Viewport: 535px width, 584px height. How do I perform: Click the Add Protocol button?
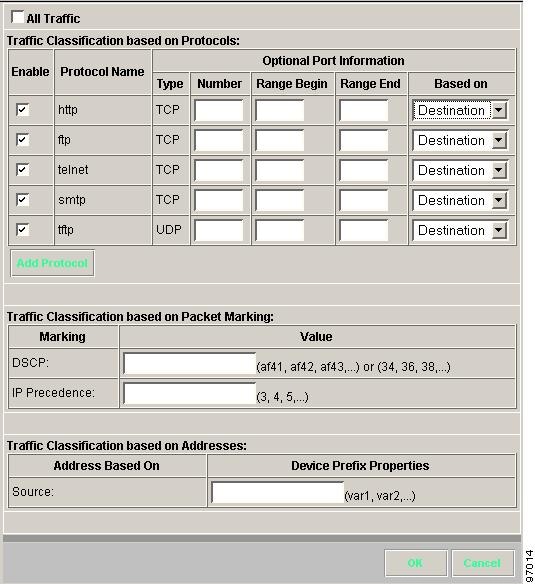point(53,263)
